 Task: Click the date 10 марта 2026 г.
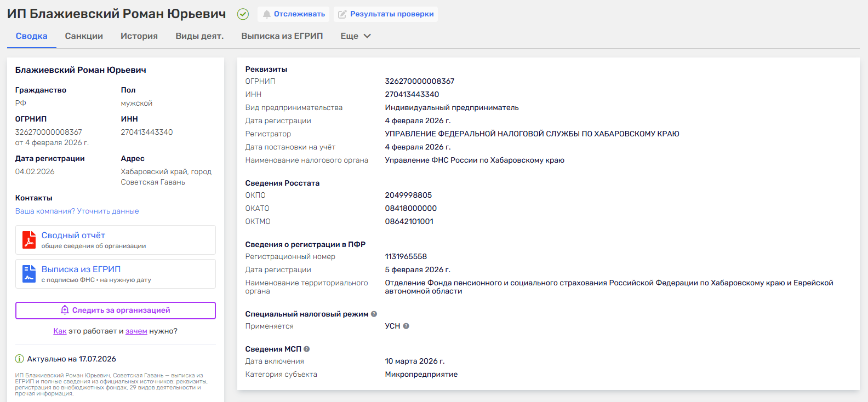tap(415, 361)
